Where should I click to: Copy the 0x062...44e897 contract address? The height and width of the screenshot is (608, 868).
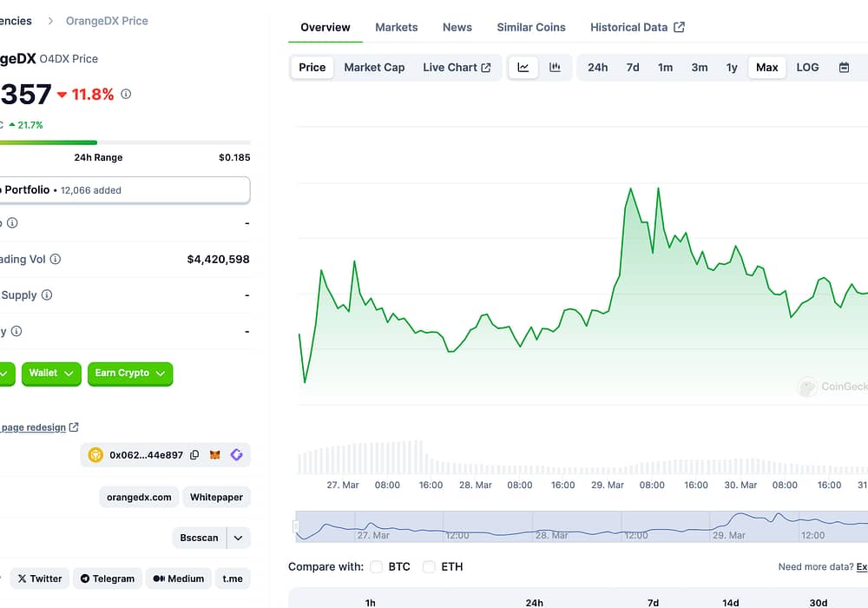[x=194, y=455]
